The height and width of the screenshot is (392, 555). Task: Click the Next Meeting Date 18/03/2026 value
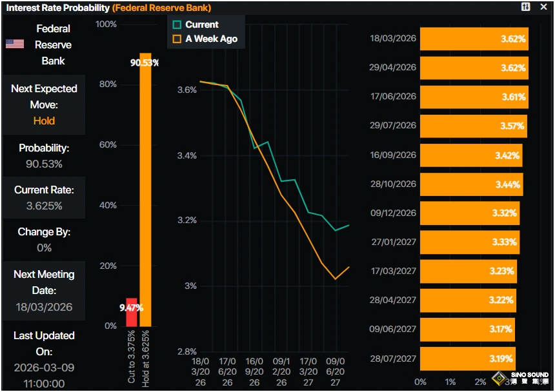click(x=44, y=307)
